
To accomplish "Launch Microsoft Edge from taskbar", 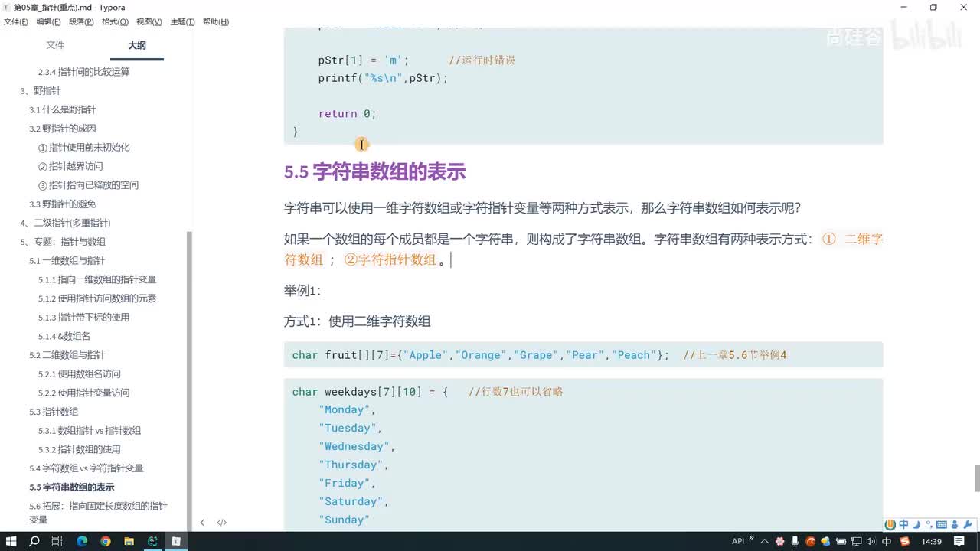I will pos(82,541).
